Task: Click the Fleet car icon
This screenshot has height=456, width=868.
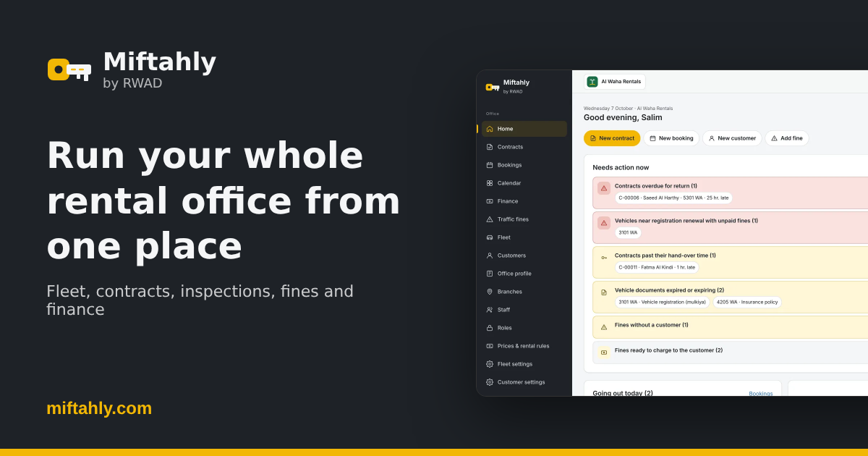Action: (x=490, y=237)
